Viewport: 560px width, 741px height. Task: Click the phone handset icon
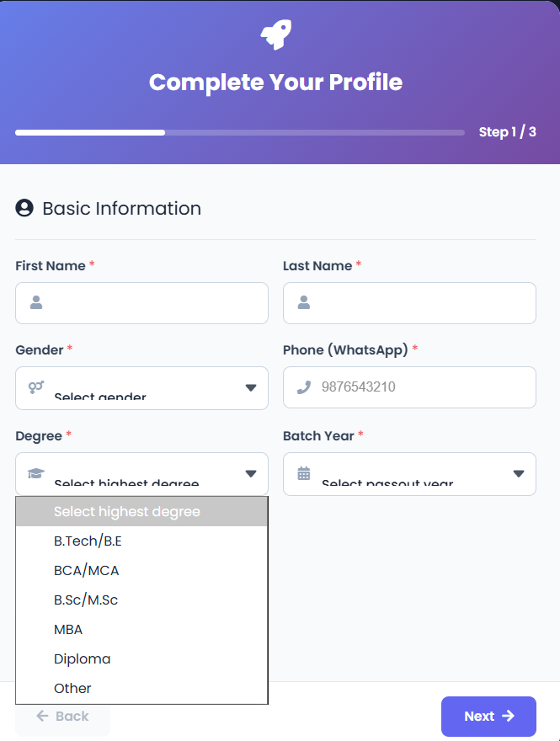pyautogui.click(x=304, y=387)
